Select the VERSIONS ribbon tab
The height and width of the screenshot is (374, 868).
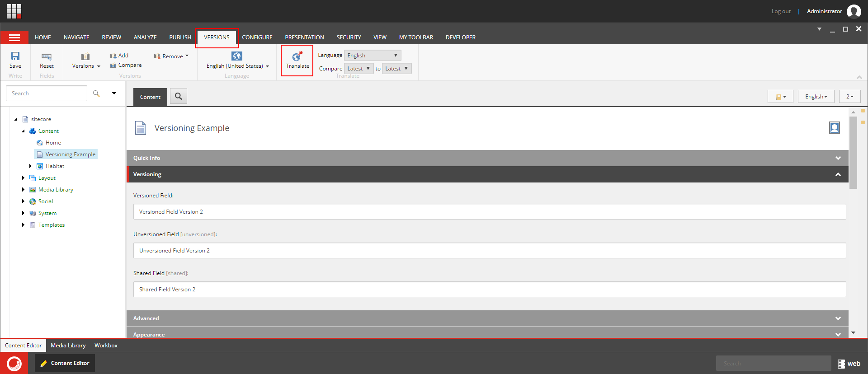click(x=217, y=37)
